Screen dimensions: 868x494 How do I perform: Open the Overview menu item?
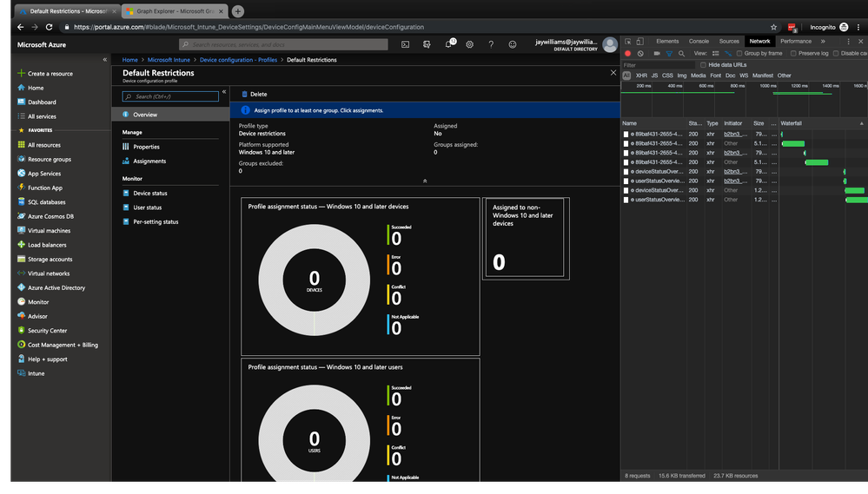170,115
